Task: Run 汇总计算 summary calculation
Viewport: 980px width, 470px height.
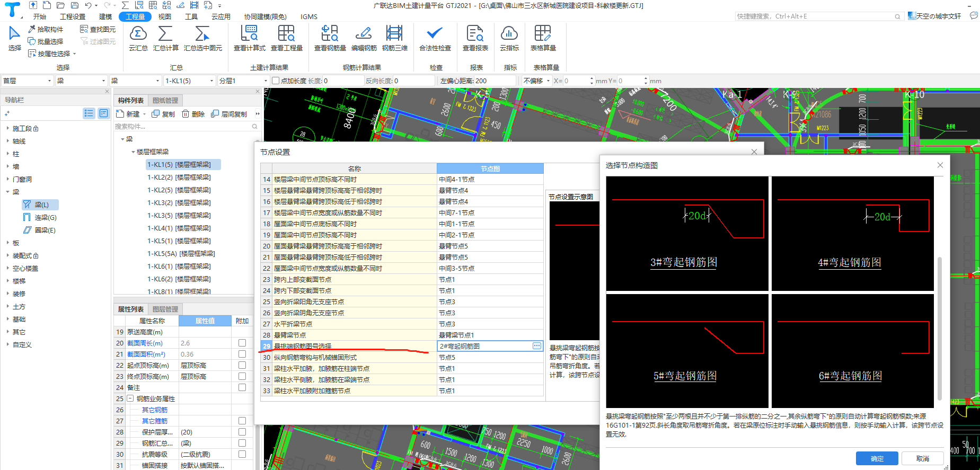Action: tap(166, 38)
